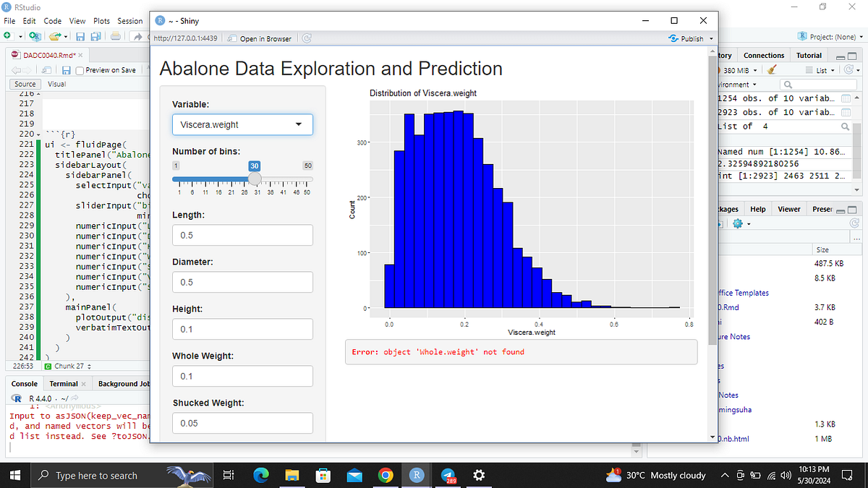The image size is (868, 488).
Task: Open Viewer pane settings with the gear icon
Action: [x=737, y=223]
